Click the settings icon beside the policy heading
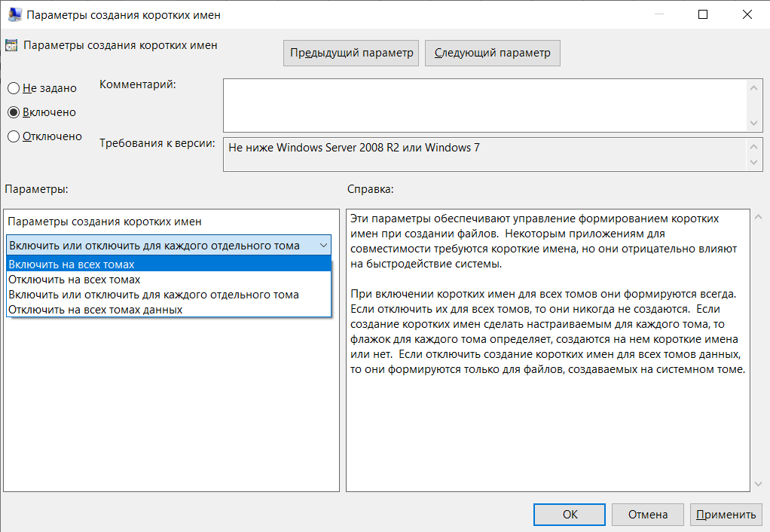 (x=11, y=45)
